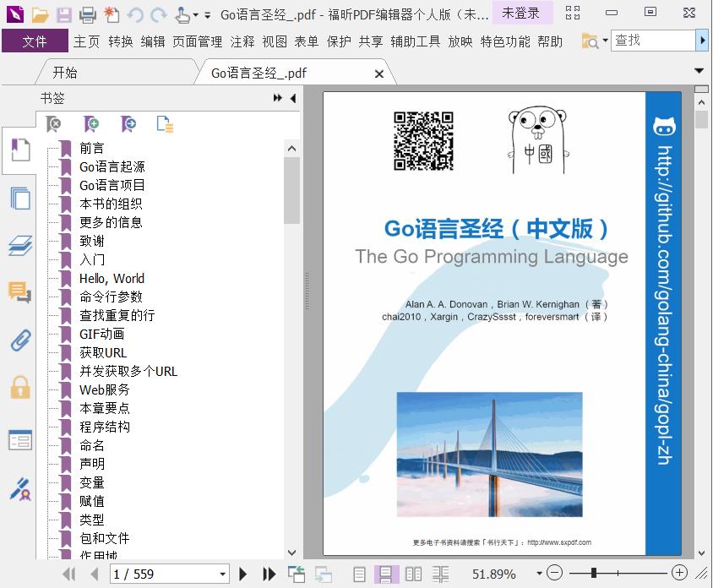Click the search next arrow button

click(x=702, y=41)
